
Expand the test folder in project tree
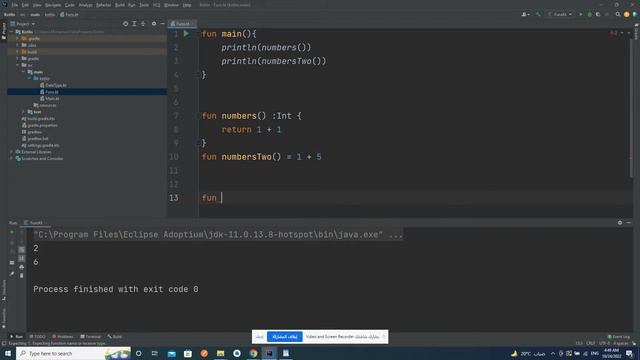(23, 112)
